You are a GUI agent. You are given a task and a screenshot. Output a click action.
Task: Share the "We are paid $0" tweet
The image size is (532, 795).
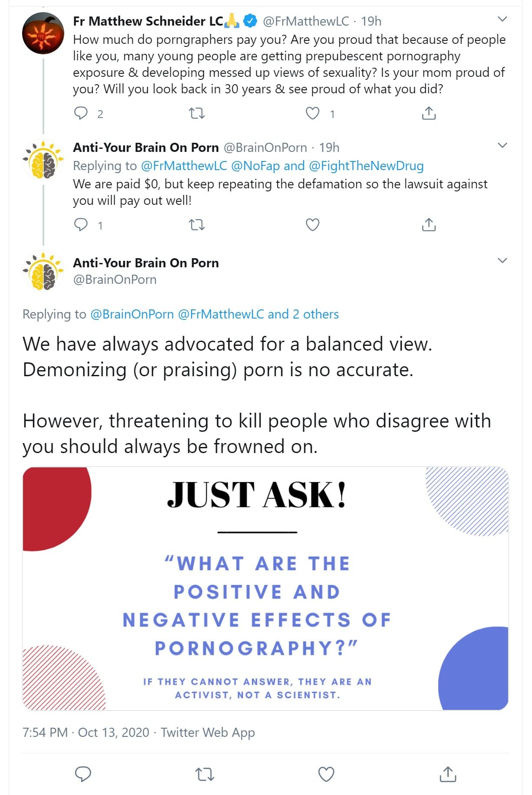429,225
